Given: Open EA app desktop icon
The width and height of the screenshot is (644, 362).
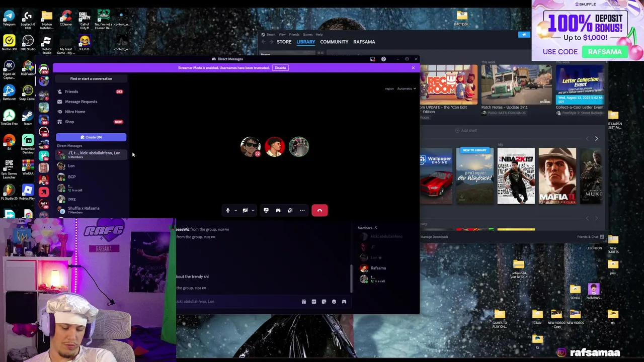Looking at the screenshot, I should [9, 142].
